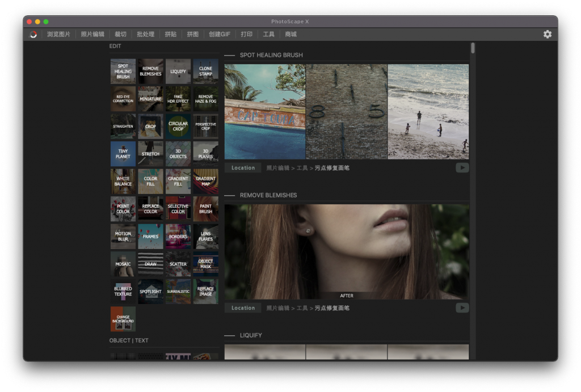Image resolution: width=581 pixels, height=392 pixels.
Task: Switch to the 照片编辑 tab
Action: pos(92,35)
